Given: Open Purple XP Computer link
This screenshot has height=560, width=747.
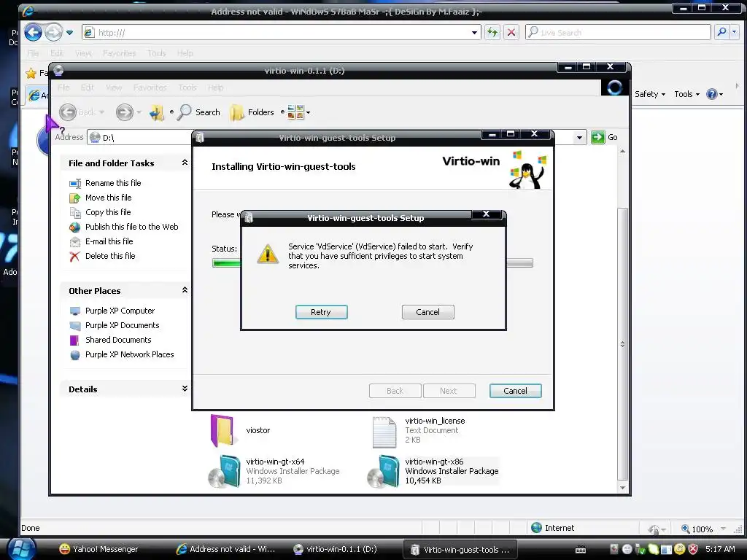Looking at the screenshot, I should pos(120,311).
